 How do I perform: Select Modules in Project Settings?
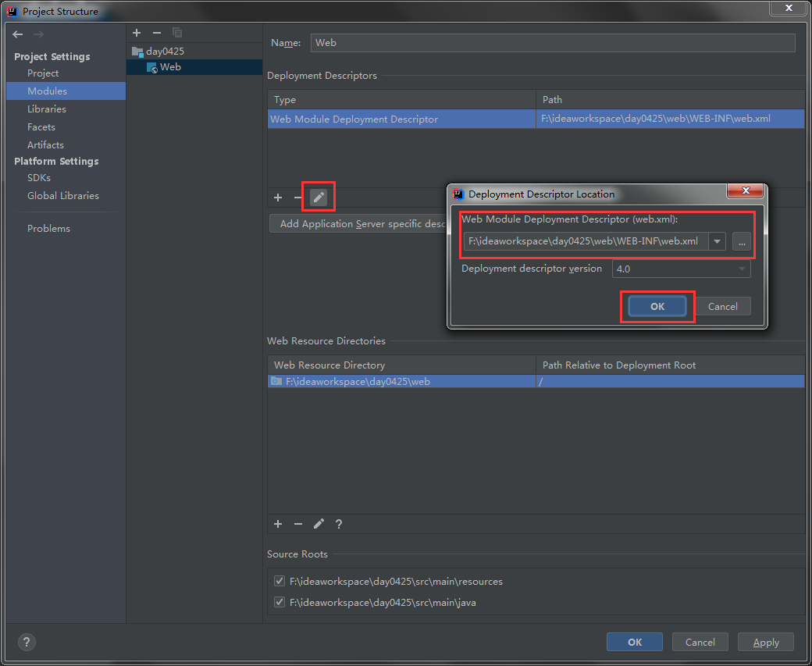[x=66, y=91]
